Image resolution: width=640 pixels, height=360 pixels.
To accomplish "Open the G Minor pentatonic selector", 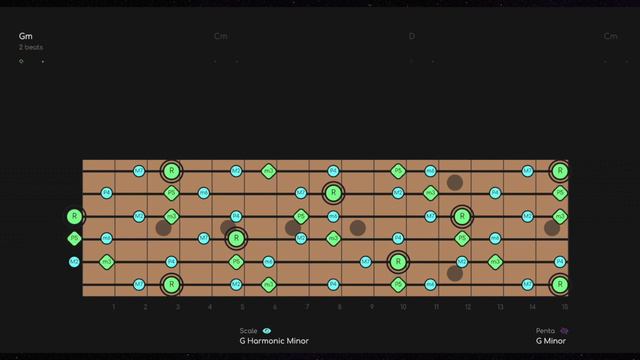I will pyautogui.click(x=551, y=341).
